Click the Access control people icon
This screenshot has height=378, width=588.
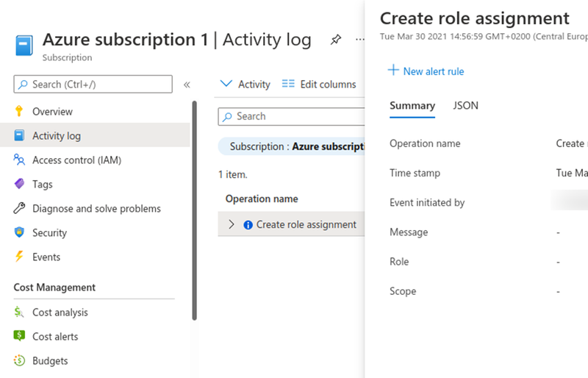(19, 160)
